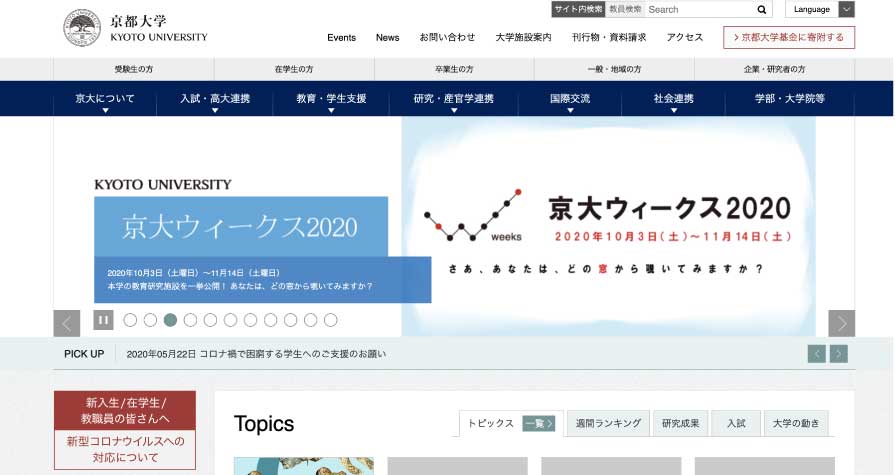Switch to サイト内検索 search mode
The width and height of the screenshot is (895, 475).
pyautogui.click(x=578, y=10)
